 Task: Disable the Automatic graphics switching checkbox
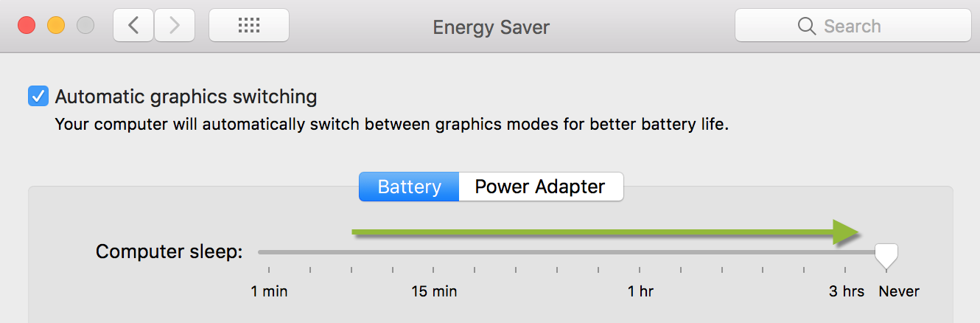tap(38, 97)
